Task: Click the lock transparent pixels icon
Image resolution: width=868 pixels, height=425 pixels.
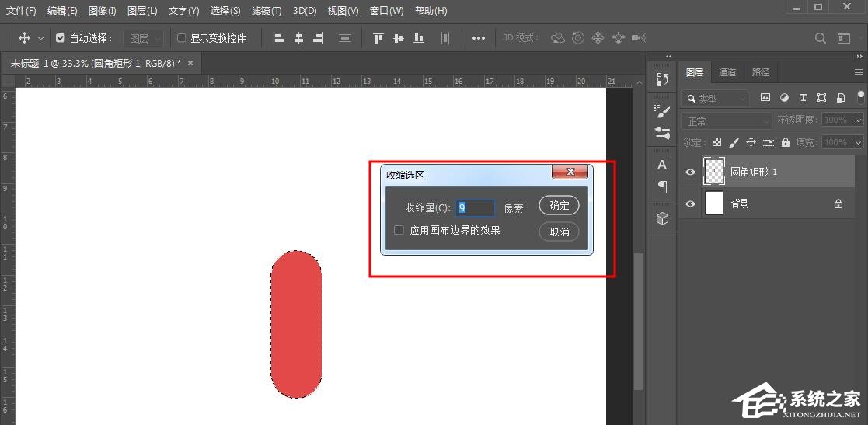Action: click(716, 142)
